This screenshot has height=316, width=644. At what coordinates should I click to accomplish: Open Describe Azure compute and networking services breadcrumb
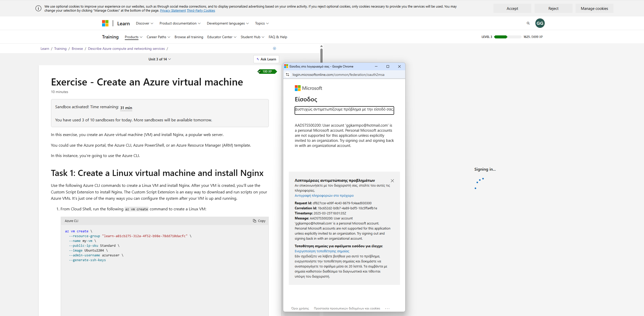[126, 49]
